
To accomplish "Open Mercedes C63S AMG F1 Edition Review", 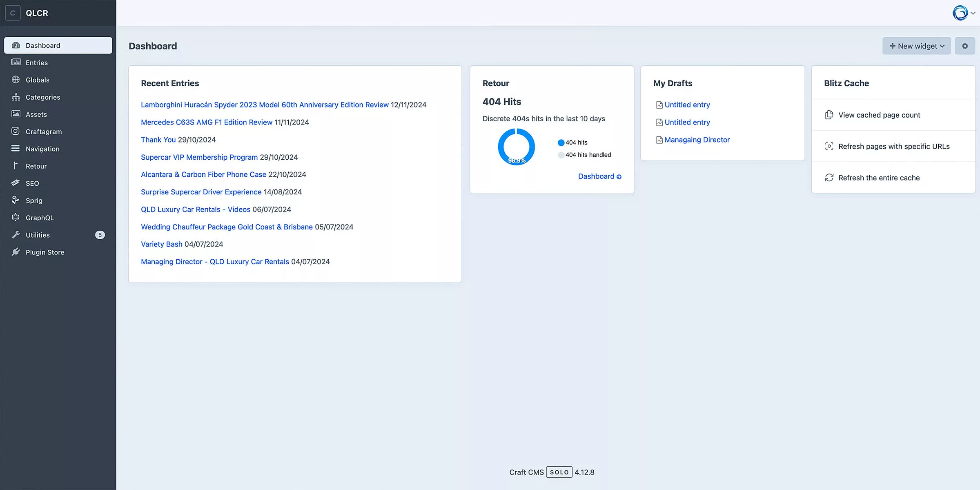I will click(206, 122).
